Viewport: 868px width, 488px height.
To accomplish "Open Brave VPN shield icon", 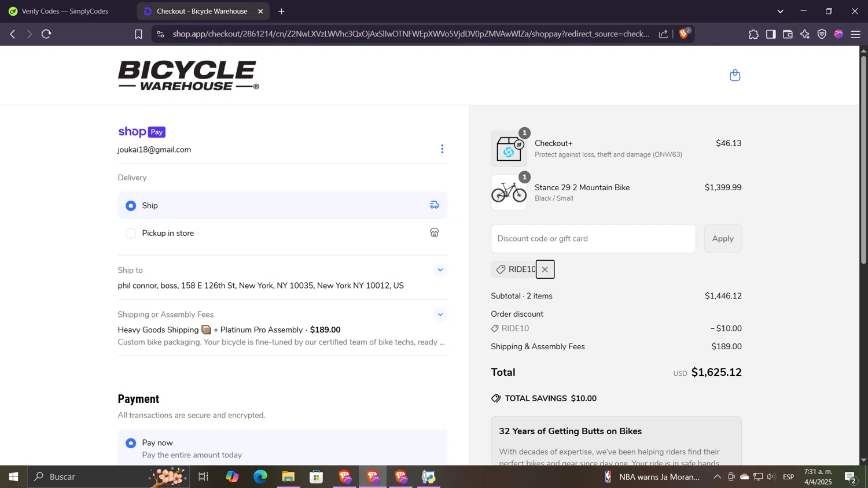I will [x=822, y=34].
